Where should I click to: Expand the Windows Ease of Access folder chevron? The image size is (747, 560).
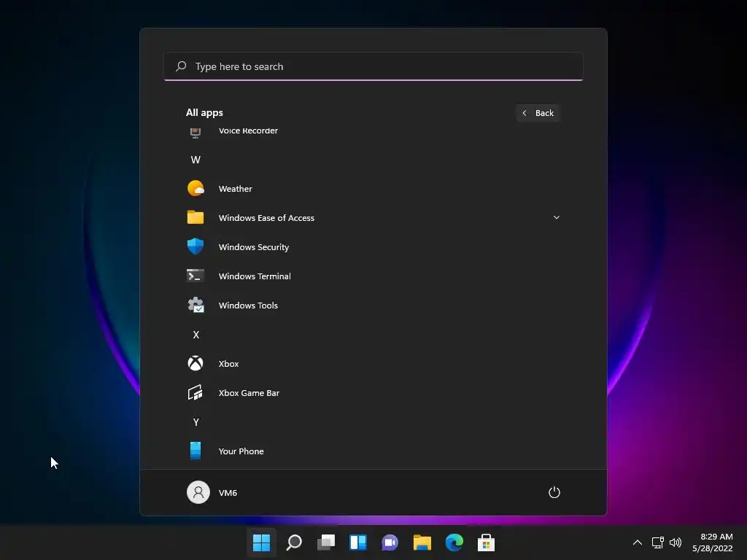pos(557,217)
